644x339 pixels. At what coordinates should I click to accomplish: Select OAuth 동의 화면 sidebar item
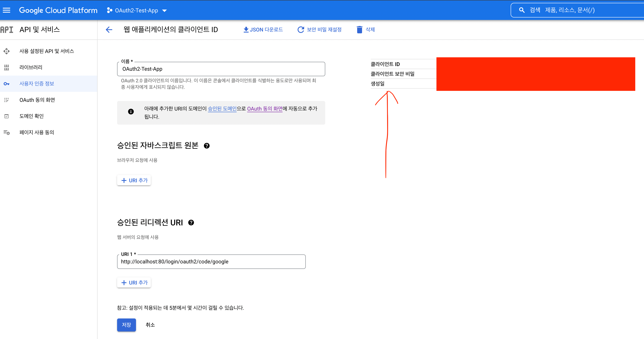click(37, 100)
